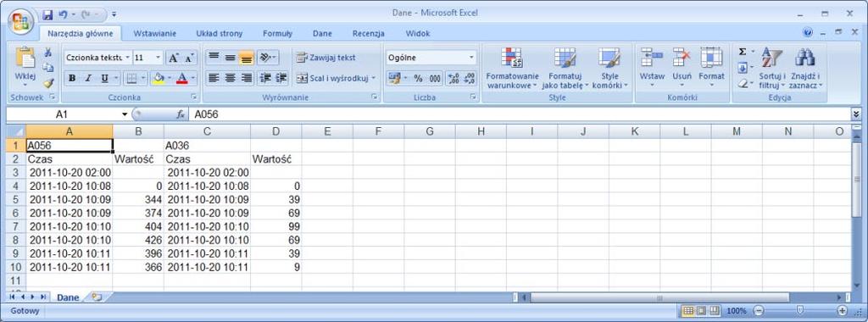Open the Name Box dropdown arrow
The image size is (868, 322).
(125, 114)
